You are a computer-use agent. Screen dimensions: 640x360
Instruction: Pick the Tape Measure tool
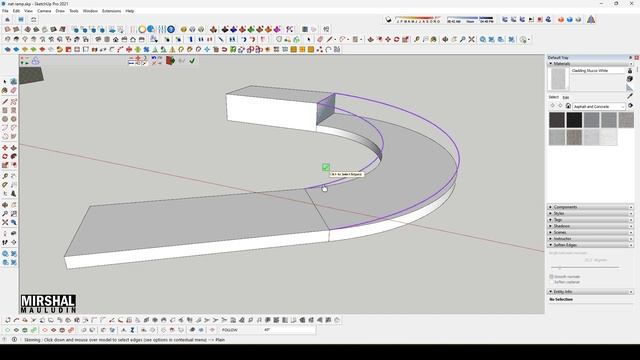pos(5,176)
